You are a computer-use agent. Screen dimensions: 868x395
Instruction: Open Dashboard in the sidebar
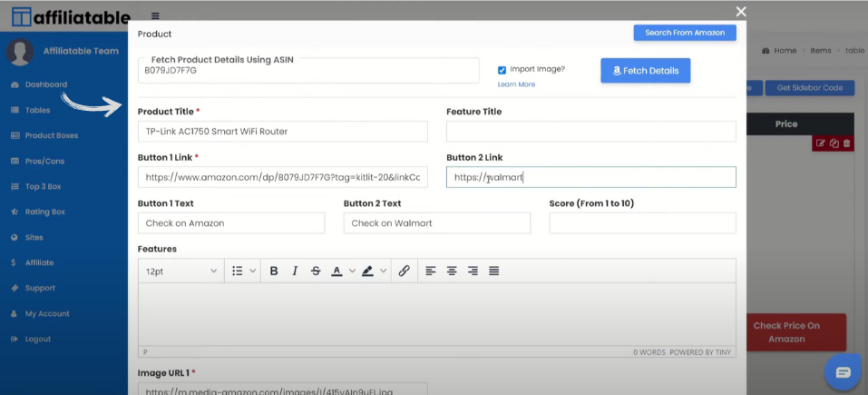[x=46, y=84]
